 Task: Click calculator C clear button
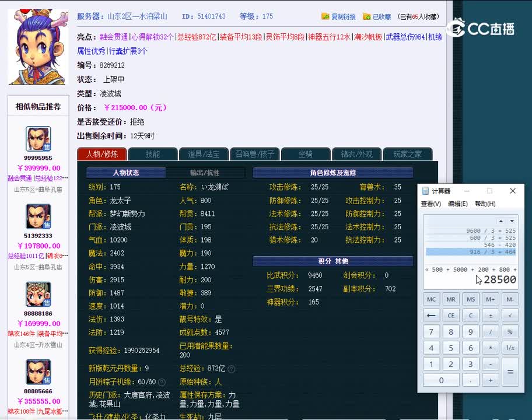[x=471, y=316]
